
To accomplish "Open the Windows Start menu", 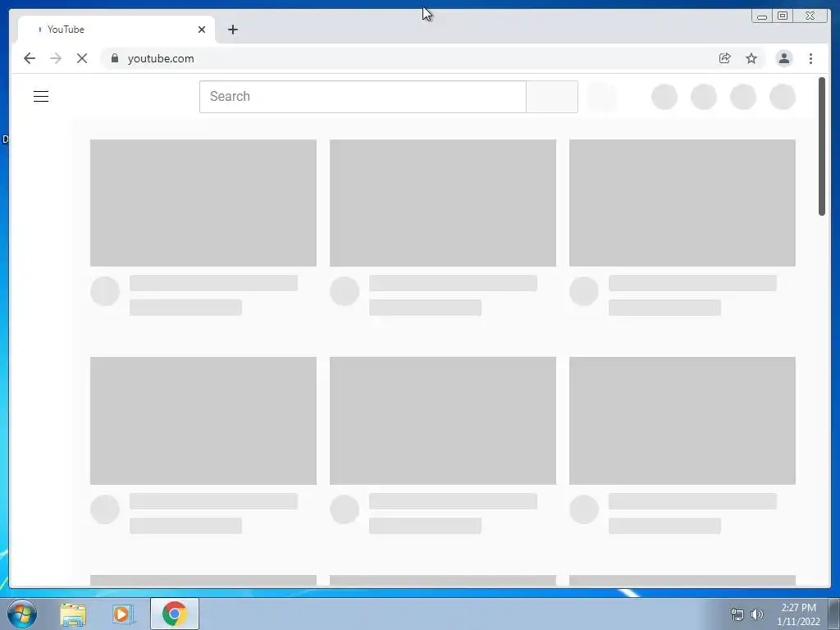I will point(22,614).
